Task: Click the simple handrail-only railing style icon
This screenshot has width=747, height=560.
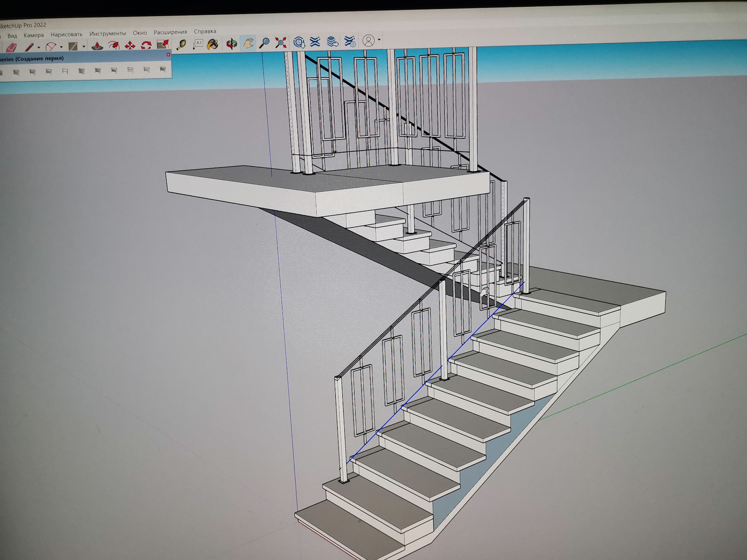Action: (65, 71)
